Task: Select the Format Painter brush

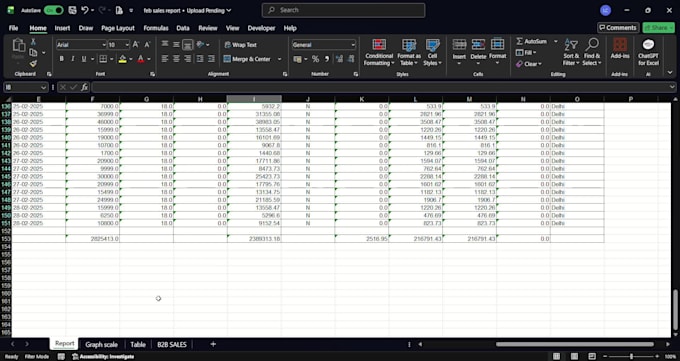Action: [x=33, y=63]
